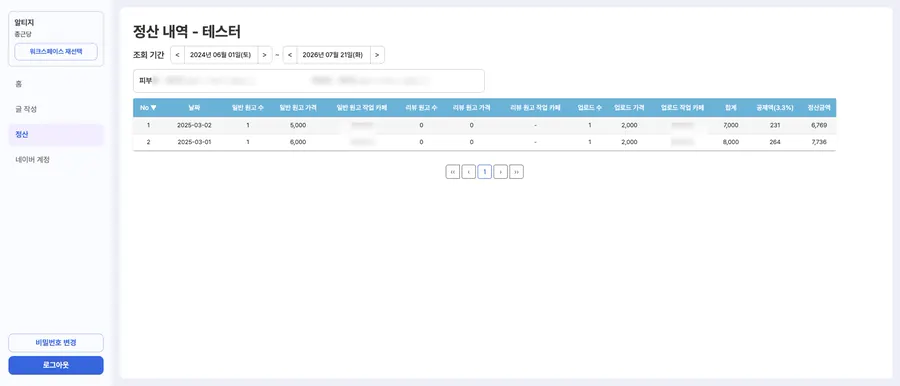Click upload price 2,000 in 2025-03-02 row
900x386 pixels.
[629, 125]
